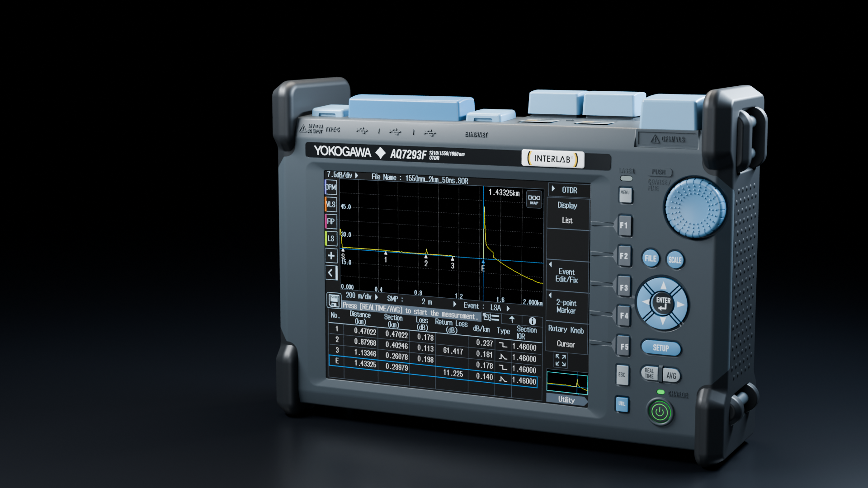The image size is (868, 488).
Task: Tap the numbered event list icon
Action: tap(491, 317)
